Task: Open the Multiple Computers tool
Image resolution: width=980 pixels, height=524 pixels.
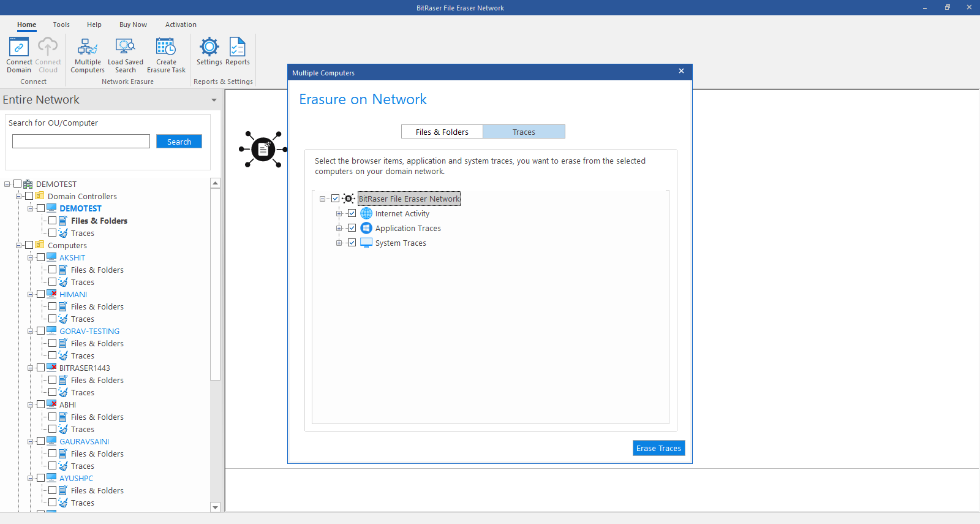Action: (x=88, y=55)
